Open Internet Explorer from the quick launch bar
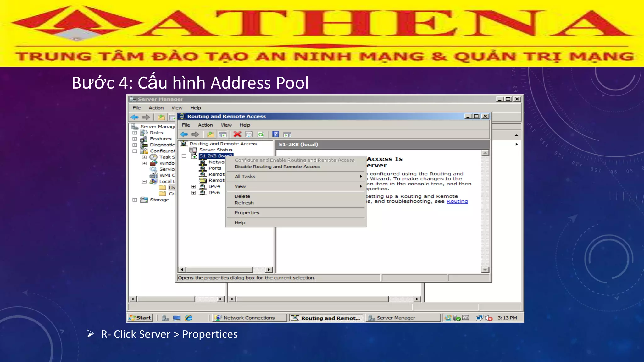Viewport: 644px width, 362px height. 189,318
